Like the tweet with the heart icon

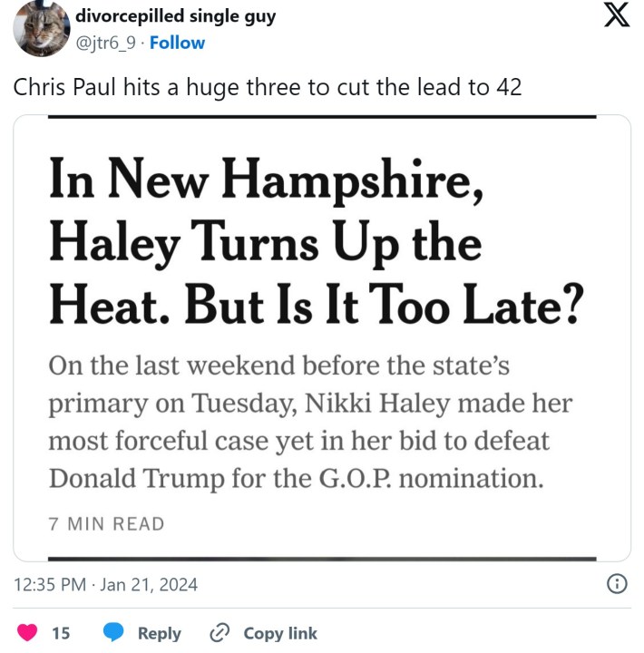28,633
